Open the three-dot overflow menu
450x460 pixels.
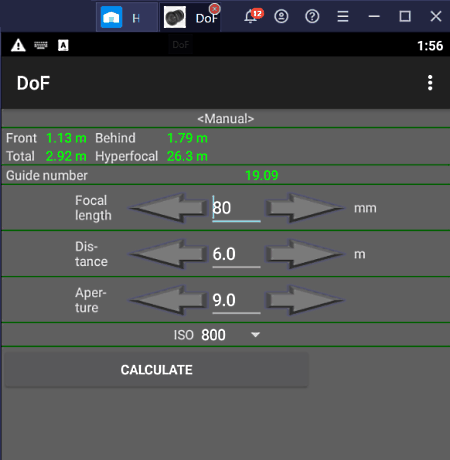coord(430,83)
